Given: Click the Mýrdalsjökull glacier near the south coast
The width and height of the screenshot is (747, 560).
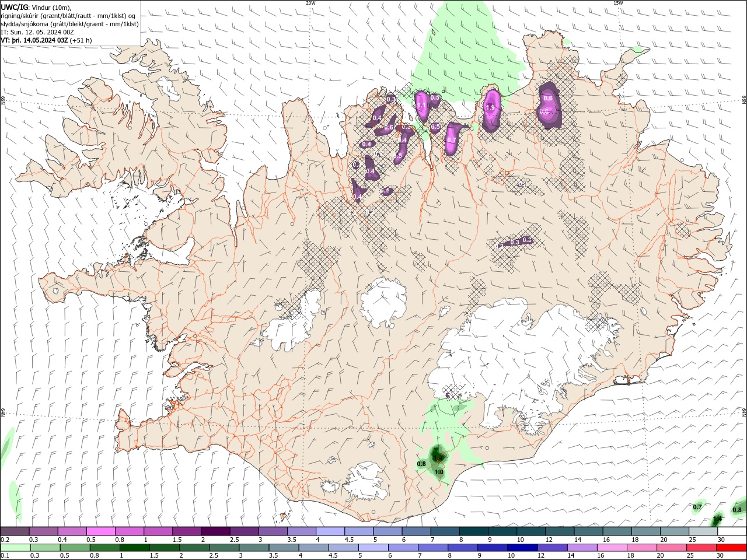Looking at the screenshot, I should 365,481.
